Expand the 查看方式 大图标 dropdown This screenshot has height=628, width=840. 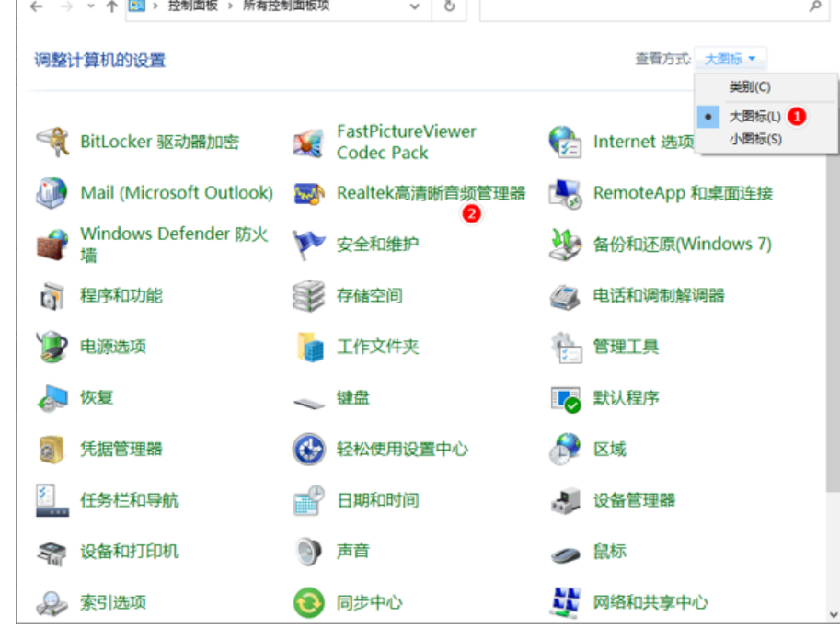point(731,59)
